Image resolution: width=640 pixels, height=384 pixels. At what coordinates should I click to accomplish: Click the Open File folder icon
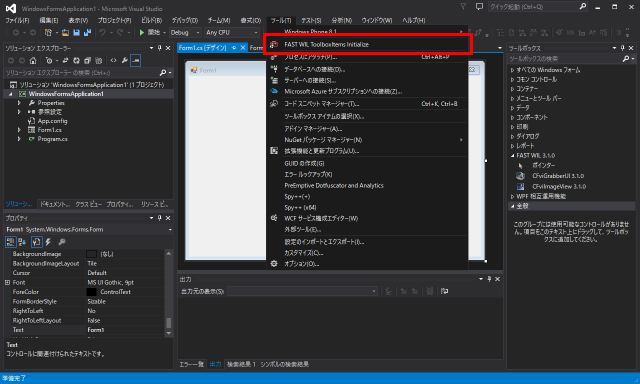click(x=66, y=32)
